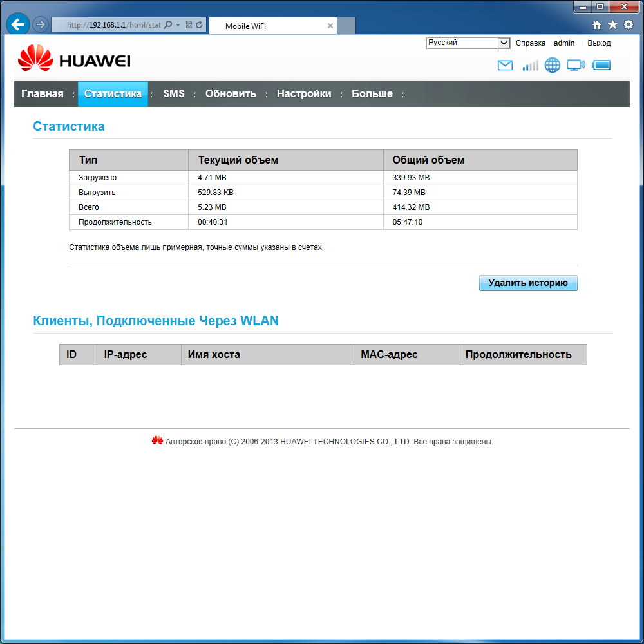Open the Настройки menu tab
The height and width of the screenshot is (644, 644).
click(x=304, y=93)
